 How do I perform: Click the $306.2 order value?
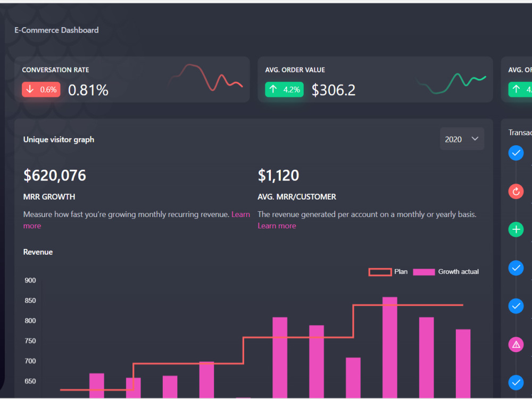click(334, 90)
